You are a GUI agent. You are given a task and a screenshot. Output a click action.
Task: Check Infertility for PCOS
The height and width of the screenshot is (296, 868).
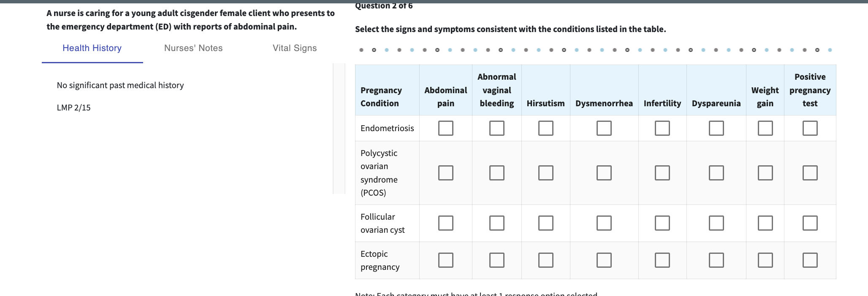point(662,172)
